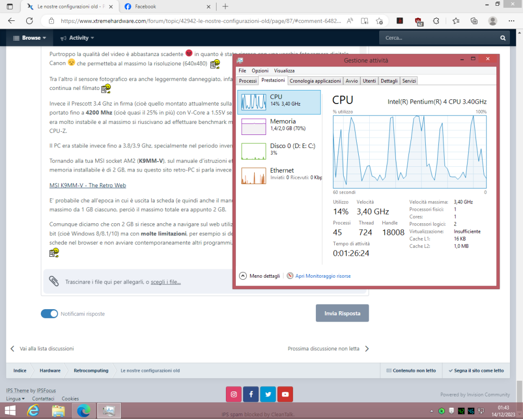Toggle the Notificami risposte switch

[x=49, y=314]
